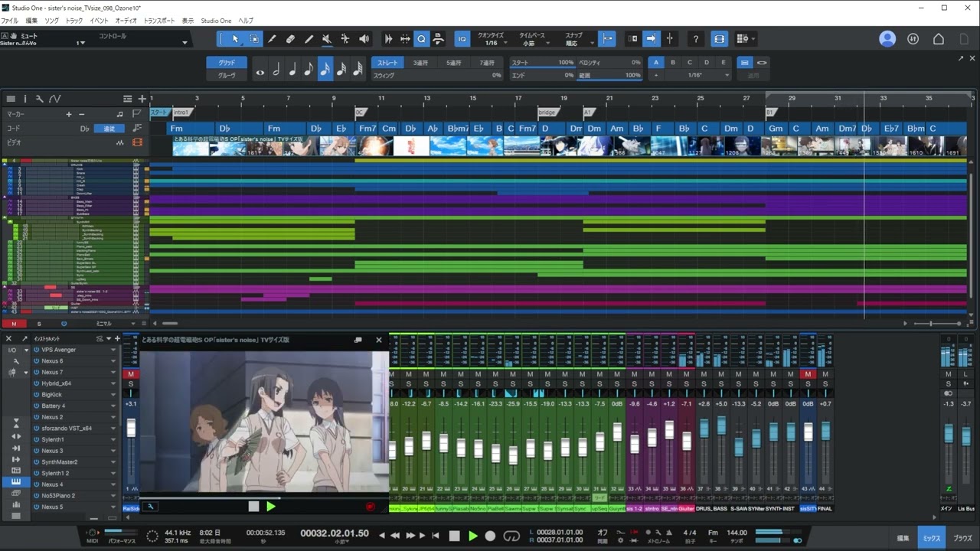Image resolution: width=980 pixels, height=551 pixels.
Task: Select the Arrow tool in toolbar
Action: [235, 39]
